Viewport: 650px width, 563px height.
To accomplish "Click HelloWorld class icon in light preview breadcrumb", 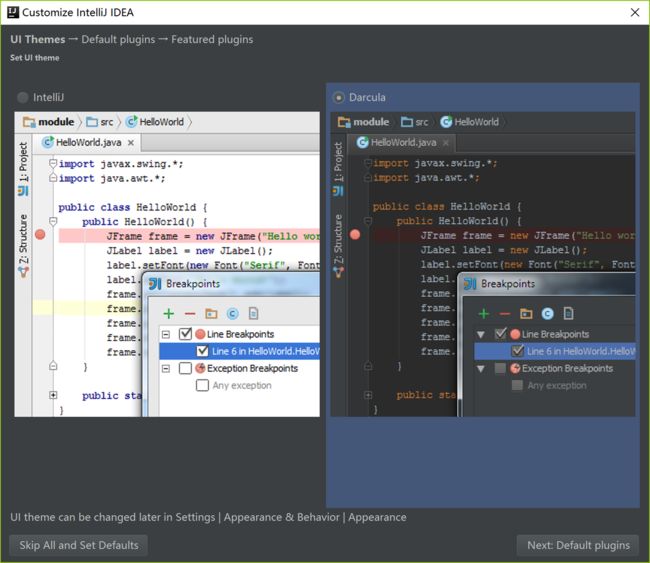I will [x=131, y=121].
